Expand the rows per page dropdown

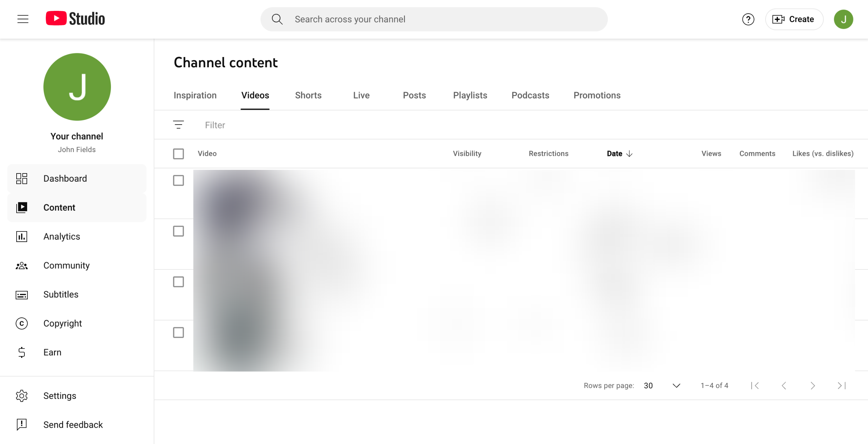(x=676, y=386)
